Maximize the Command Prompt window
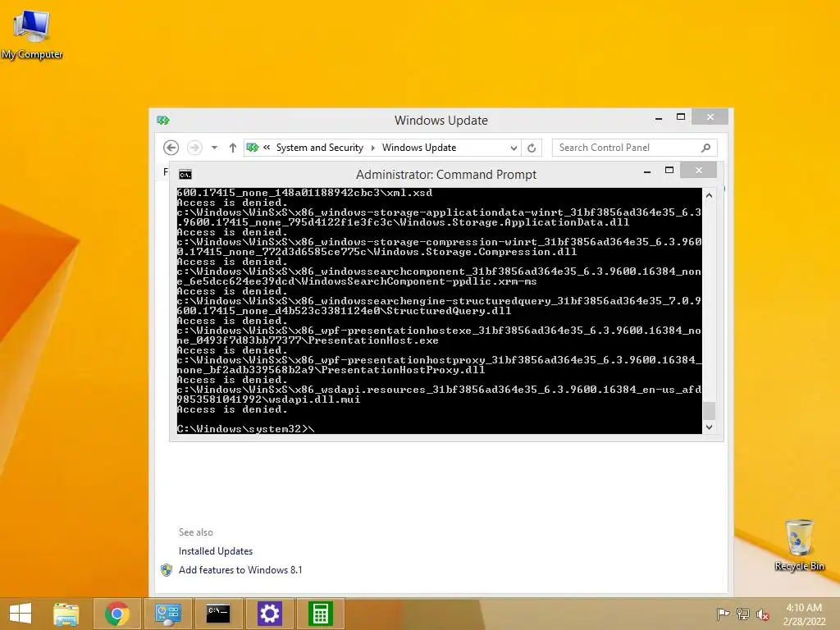This screenshot has width=840, height=630. [669, 171]
